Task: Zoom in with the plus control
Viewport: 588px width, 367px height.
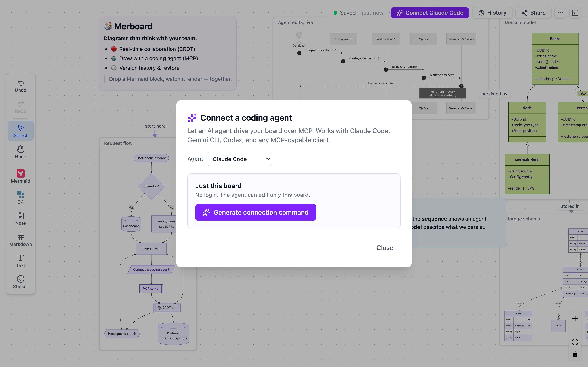Action: tap(575, 318)
